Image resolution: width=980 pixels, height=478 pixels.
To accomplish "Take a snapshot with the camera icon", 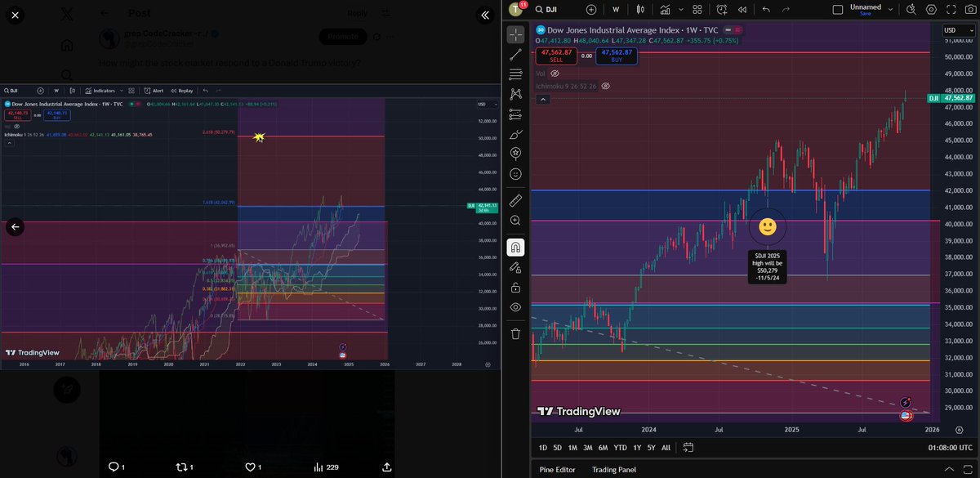I will pyautogui.click(x=969, y=9).
